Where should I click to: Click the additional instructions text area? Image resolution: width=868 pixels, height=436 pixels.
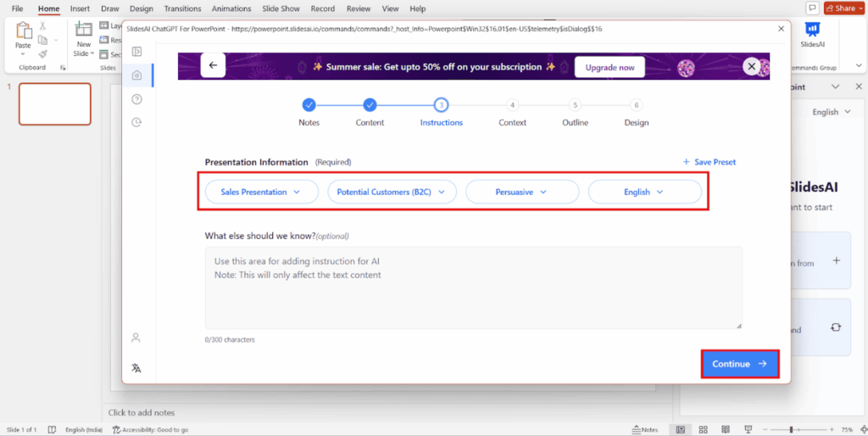(x=473, y=288)
